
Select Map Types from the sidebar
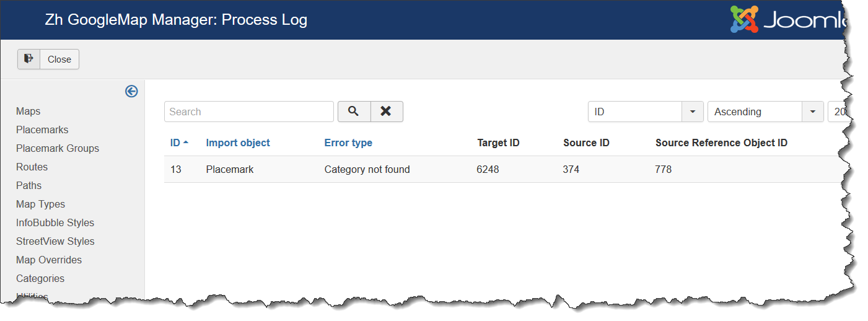(40, 204)
